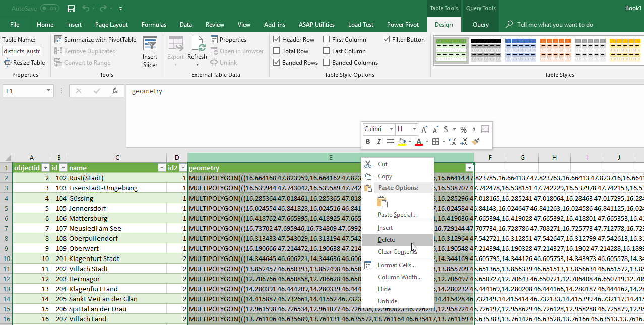Click Format Painter brush in mini toolbar
644x325 pixels.
point(475,142)
